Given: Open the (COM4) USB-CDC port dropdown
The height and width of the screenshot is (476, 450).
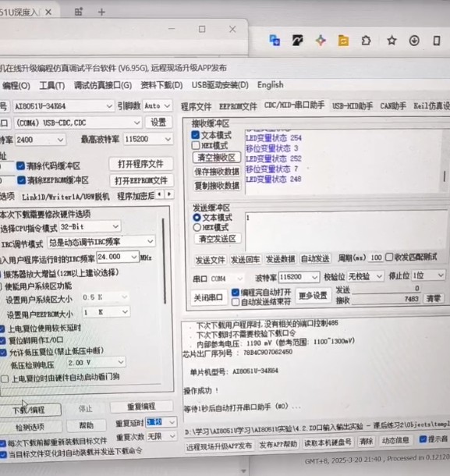Looking at the screenshot, I should coord(78,123).
